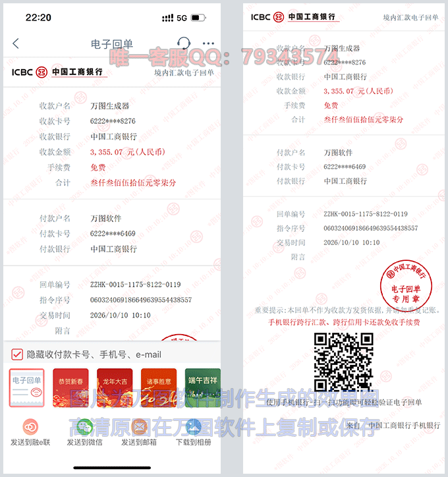Send receipt to WeChat icon

(x=84, y=427)
